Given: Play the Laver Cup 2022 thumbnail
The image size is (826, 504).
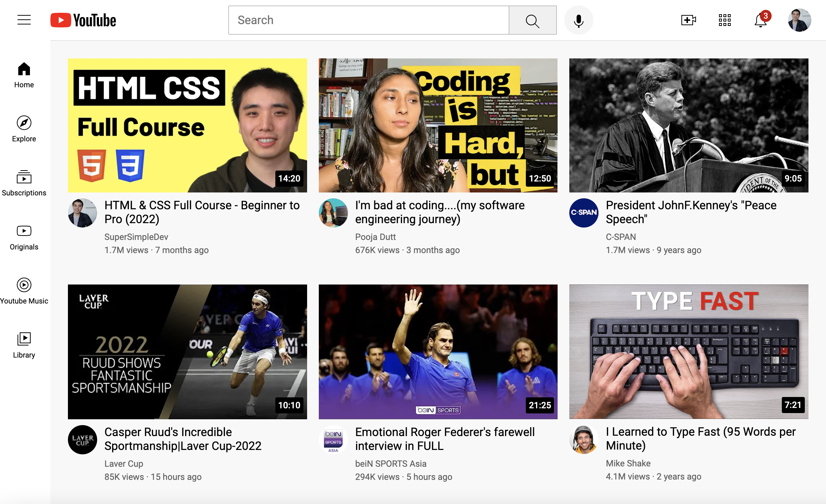Looking at the screenshot, I should [x=187, y=351].
